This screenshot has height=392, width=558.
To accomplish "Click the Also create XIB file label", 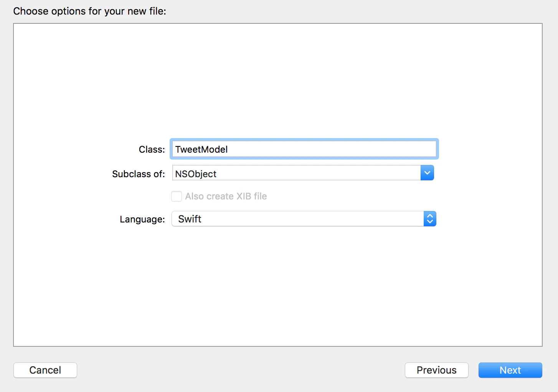I will point(226,196).
